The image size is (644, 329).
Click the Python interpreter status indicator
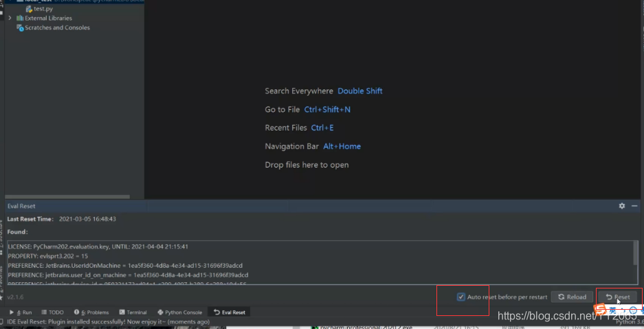pos(630,322)
